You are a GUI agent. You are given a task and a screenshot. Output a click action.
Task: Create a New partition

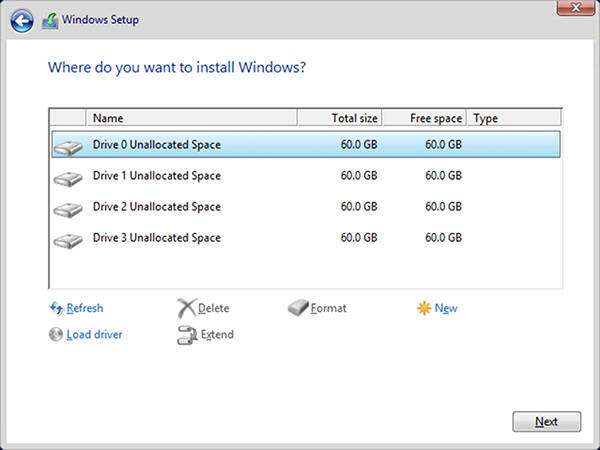[446, 308]
